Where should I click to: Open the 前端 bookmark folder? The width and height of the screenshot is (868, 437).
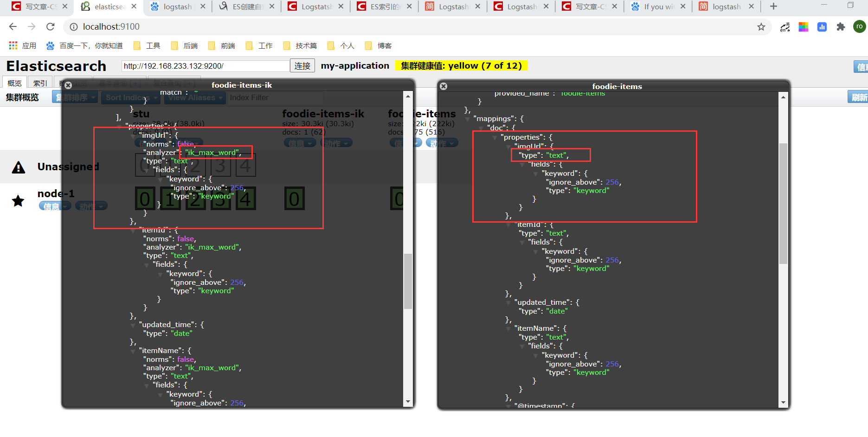coord(222,45)
